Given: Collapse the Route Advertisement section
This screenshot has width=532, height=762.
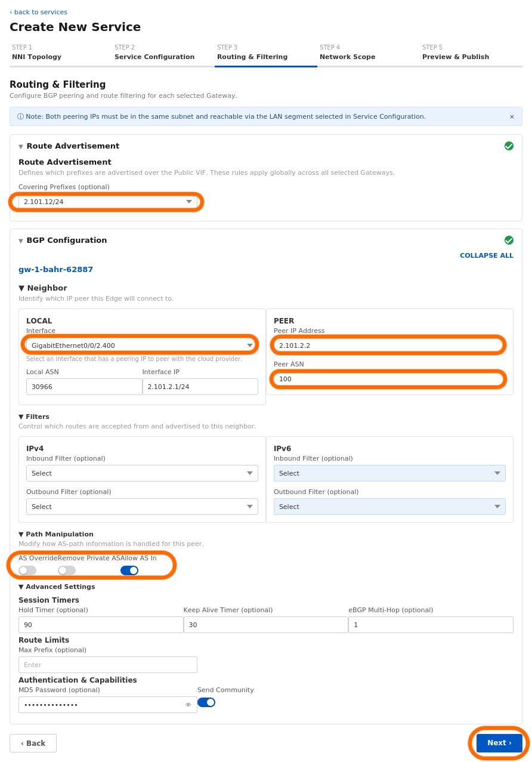Looking at the screenshot, I should pyautogui.click(x=21, y=147).
